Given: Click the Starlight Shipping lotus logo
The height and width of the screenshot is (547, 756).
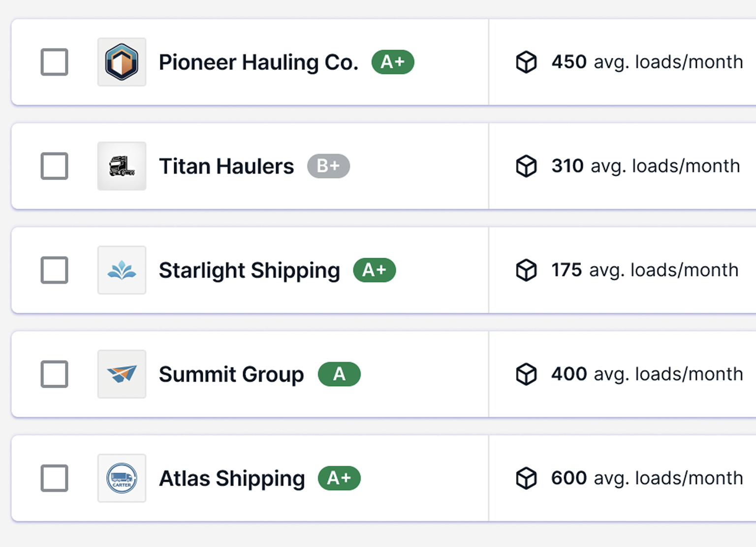Looking at the screenshot, I should coord(122,270).
